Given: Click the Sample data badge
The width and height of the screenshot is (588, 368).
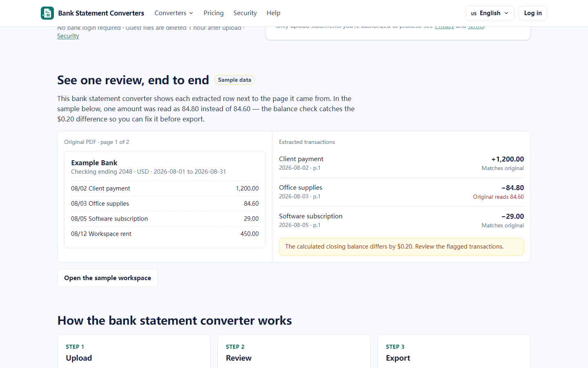Looking at the screenshot, I should coord(234,80).
